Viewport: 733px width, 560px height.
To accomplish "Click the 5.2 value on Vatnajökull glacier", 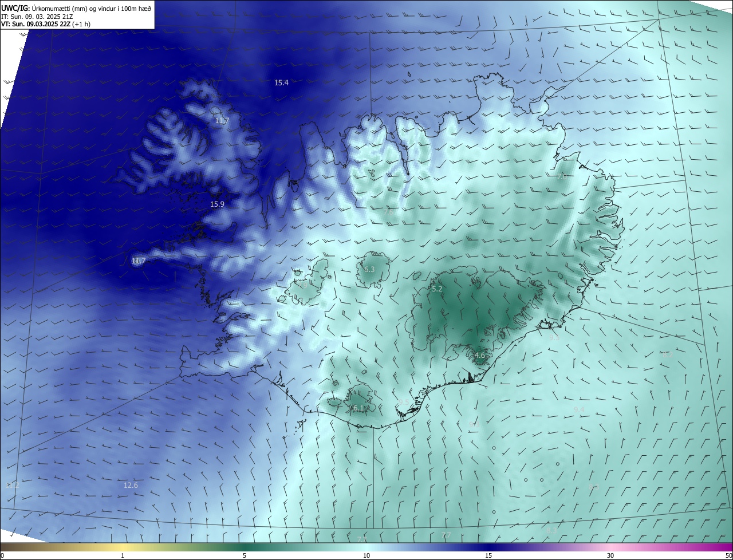I will click(437, 289).
